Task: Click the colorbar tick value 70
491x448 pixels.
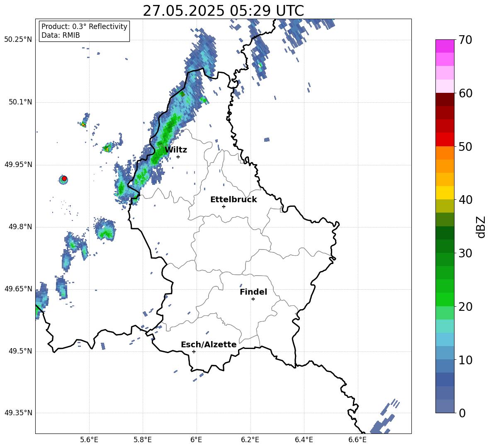Action: tap(465, 40)
